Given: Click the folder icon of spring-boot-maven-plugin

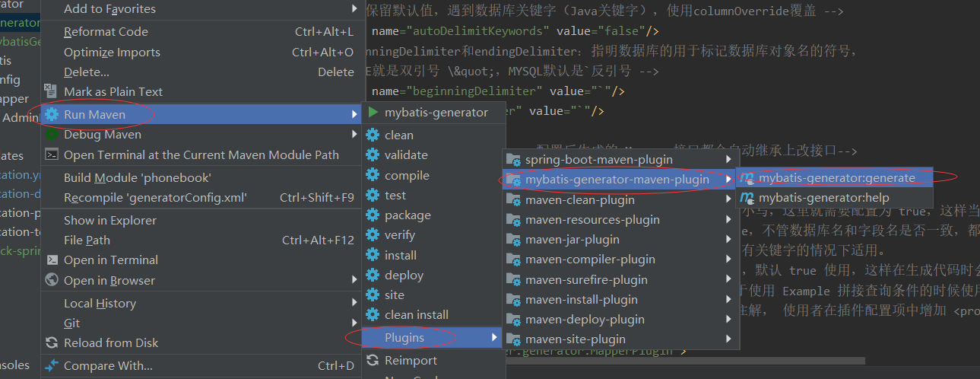Looking at the screenshot, I should tap(513, 160).
